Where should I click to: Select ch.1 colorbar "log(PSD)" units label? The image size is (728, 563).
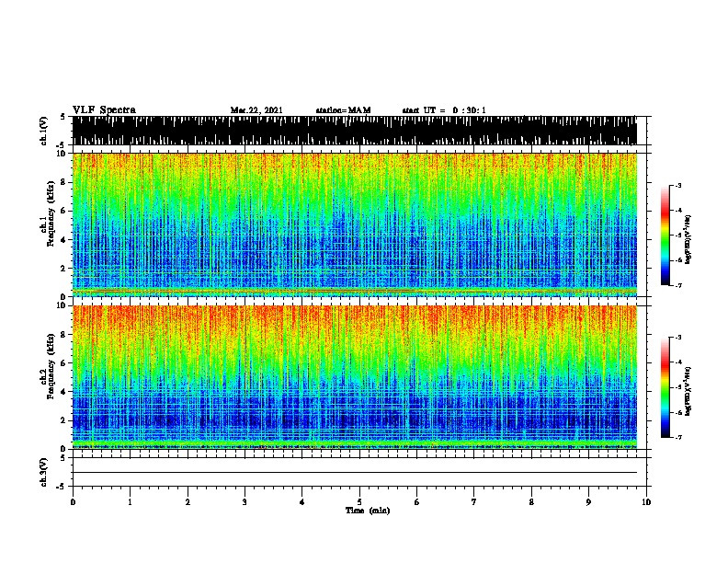point(688,239)
